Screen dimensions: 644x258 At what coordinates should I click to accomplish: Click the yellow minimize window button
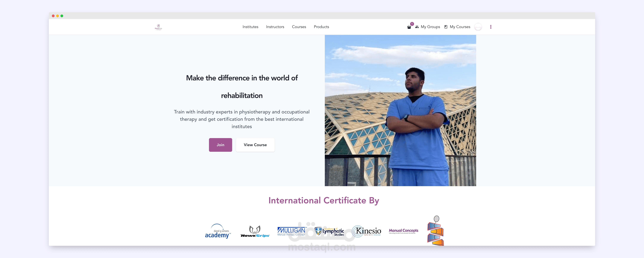57,16
